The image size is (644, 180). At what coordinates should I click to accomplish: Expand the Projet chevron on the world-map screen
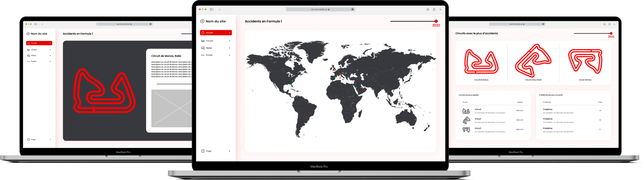(x=230, y=151)
